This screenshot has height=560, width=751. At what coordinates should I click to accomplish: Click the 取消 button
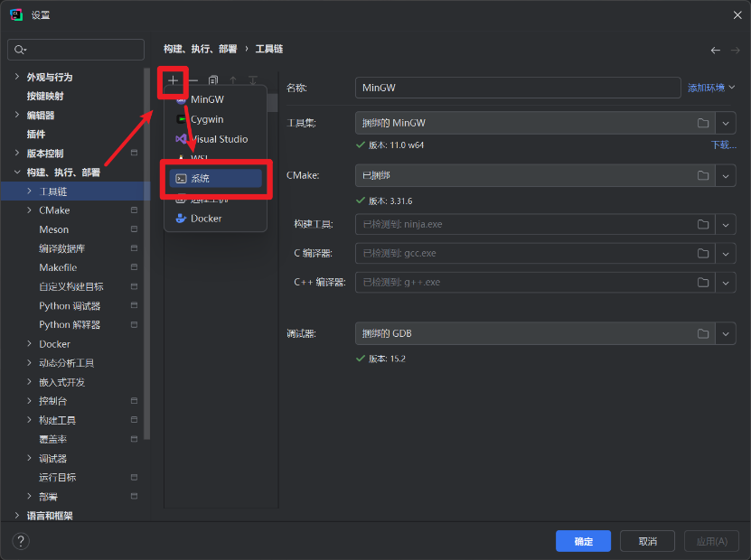pyautogui.click(x=647, y=541)
